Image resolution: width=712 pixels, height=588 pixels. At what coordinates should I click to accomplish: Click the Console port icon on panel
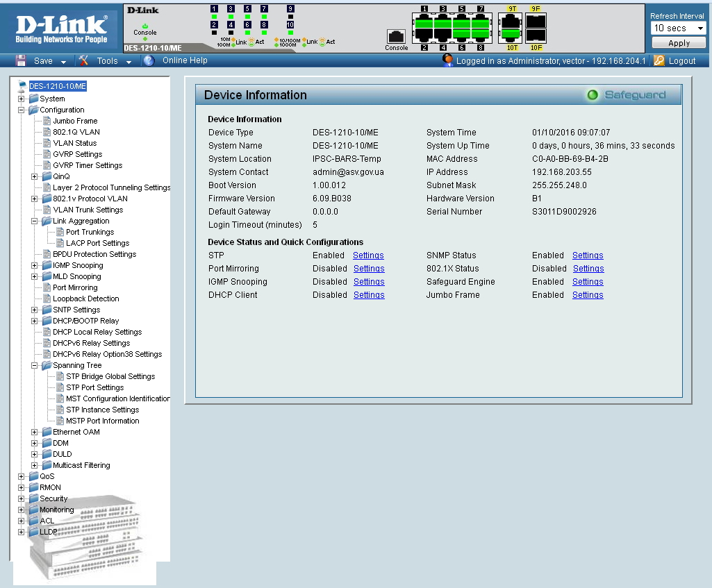pyautogui.click(x=396, y=37)
